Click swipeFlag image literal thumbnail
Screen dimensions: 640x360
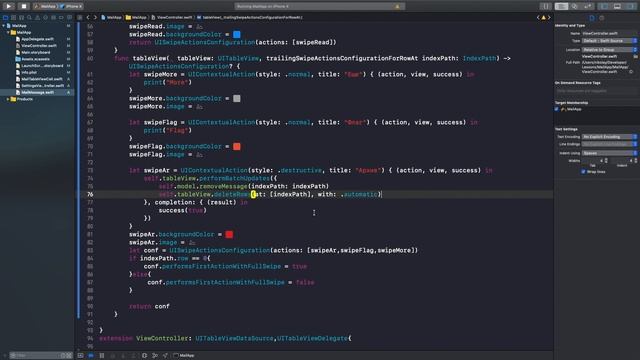tap(199, 155)
